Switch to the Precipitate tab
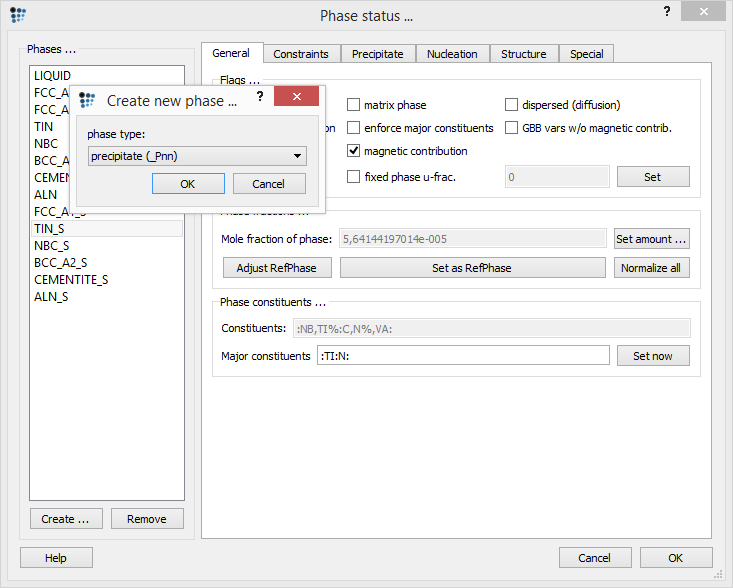 (377, 54)
